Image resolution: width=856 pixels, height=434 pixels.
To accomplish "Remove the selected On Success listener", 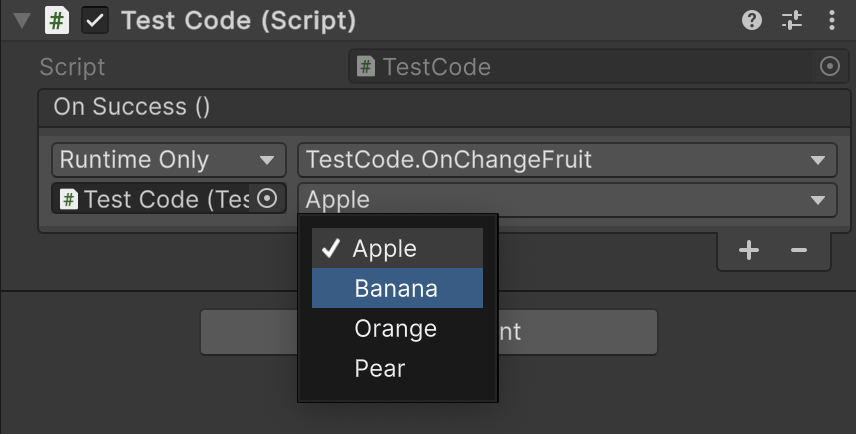I will (x=798, y=251).
